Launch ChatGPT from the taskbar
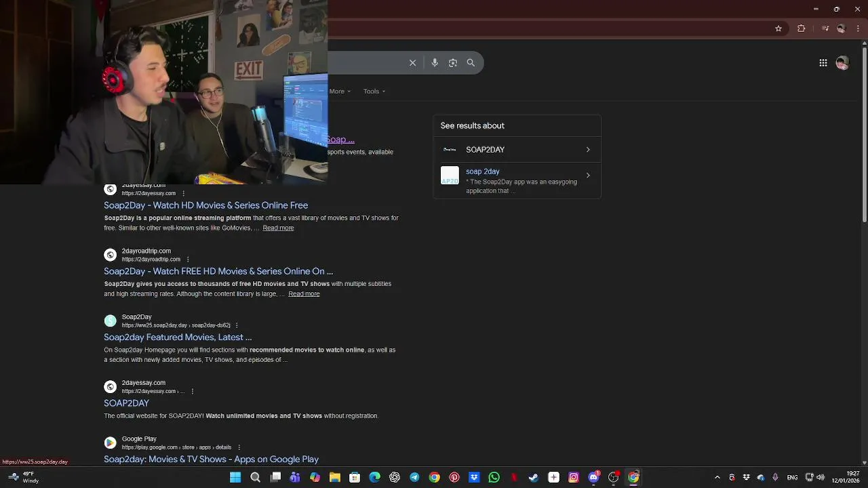The height and width of the screenshot is (488, 868). click(x=395, y=477)
